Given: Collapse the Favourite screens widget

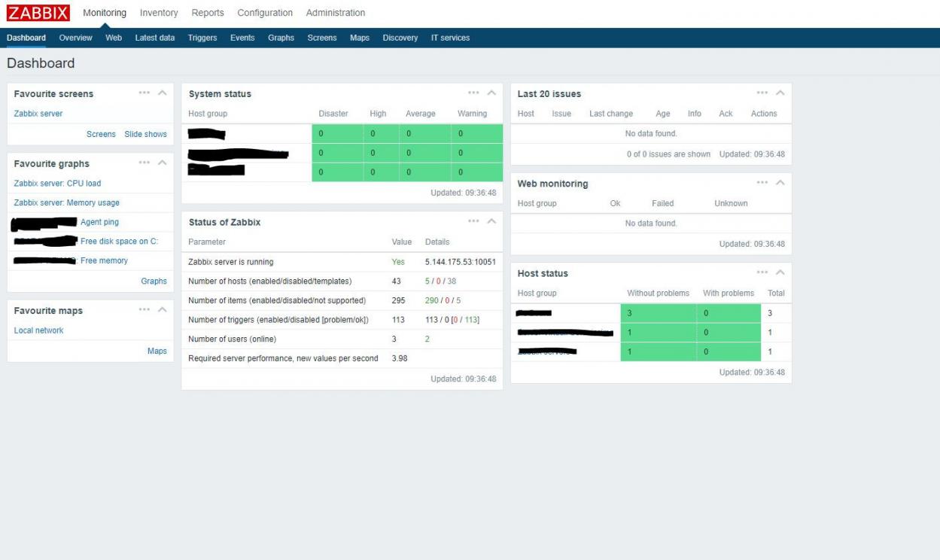Looking at the screenshot, I should [163, 93].
